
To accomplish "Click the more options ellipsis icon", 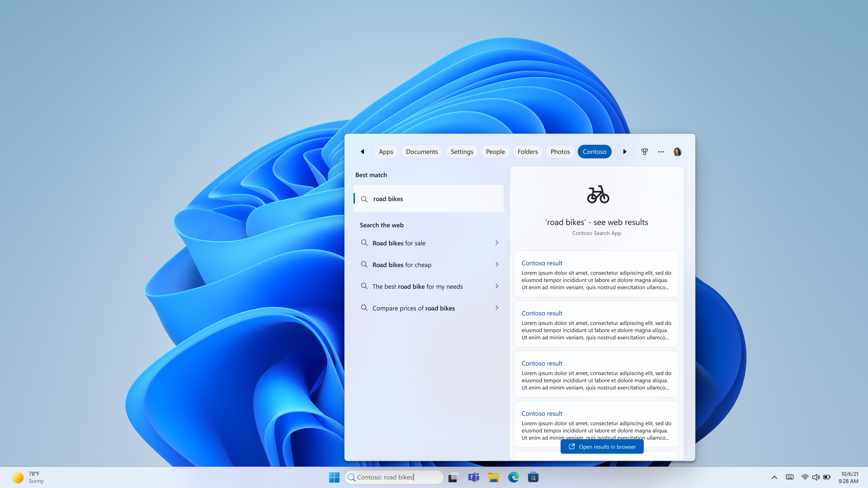I will coord(660,151).
